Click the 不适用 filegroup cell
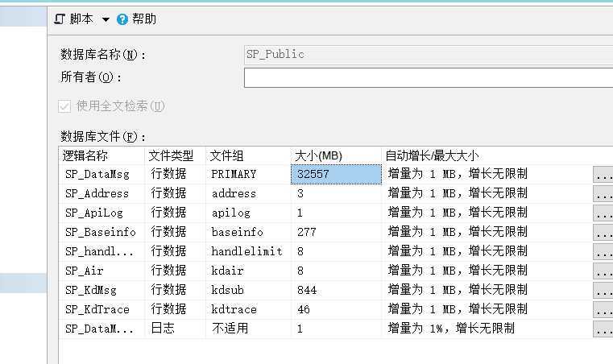613x364 pixels. [x=249, y=329]
